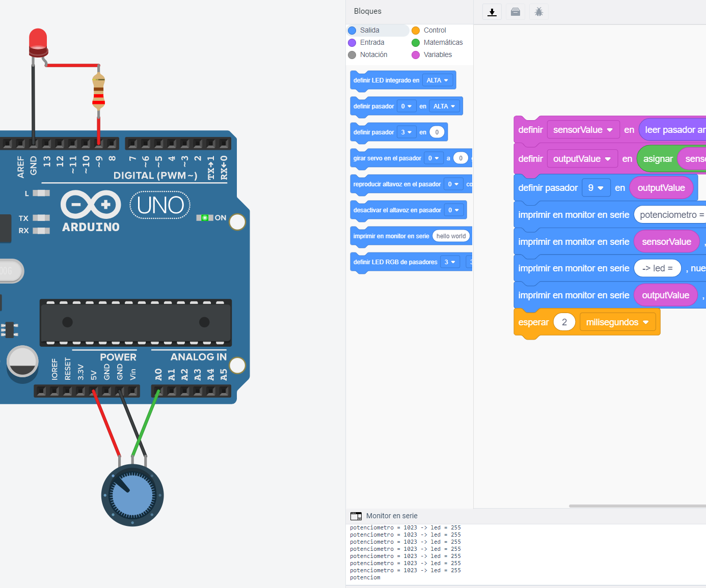Select the 'reproducir altavoz en el pasador' block

tap(412, 184)
